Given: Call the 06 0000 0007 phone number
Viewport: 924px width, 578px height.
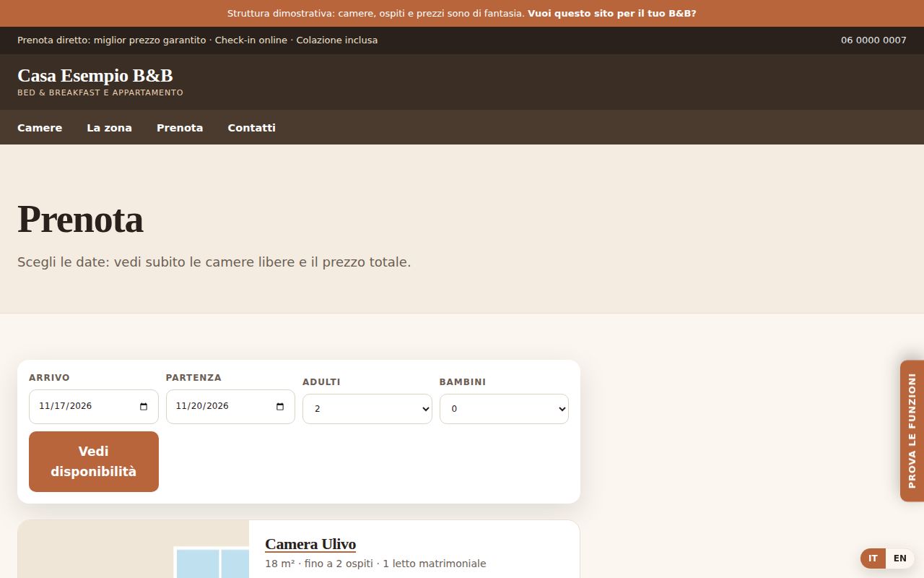Looking at the screenshot, I should tap(873, 40).
